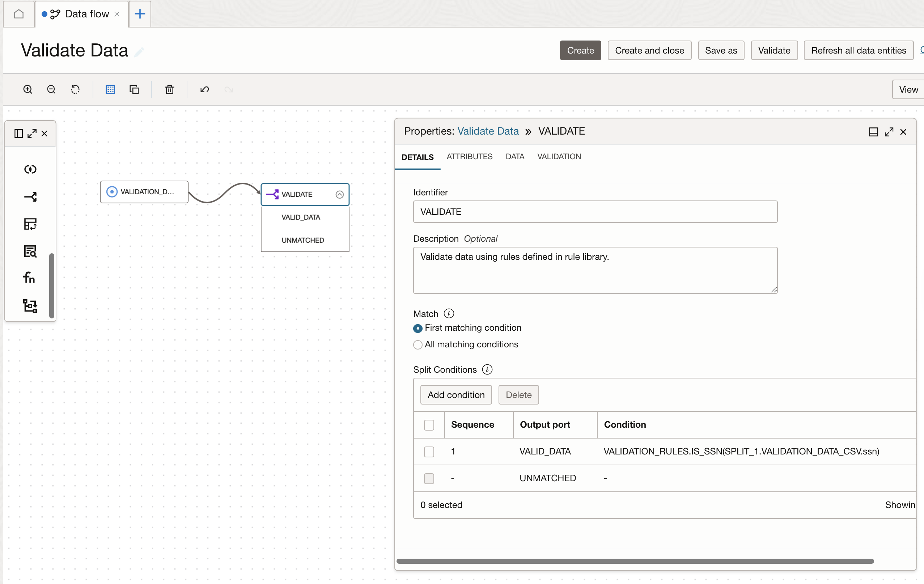Image resolution: width=924 pixels, height=584 pixels.
Task: Expand the Properties panel to full screen
Action: [889, 132]
